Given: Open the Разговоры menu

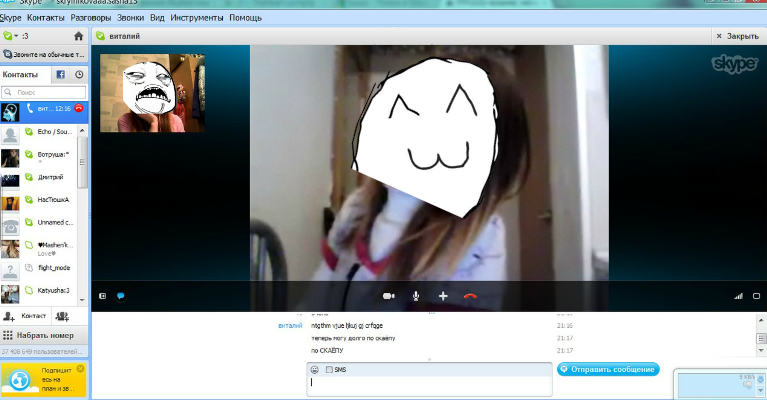Looking at the screenshot, I should point(90,18).
